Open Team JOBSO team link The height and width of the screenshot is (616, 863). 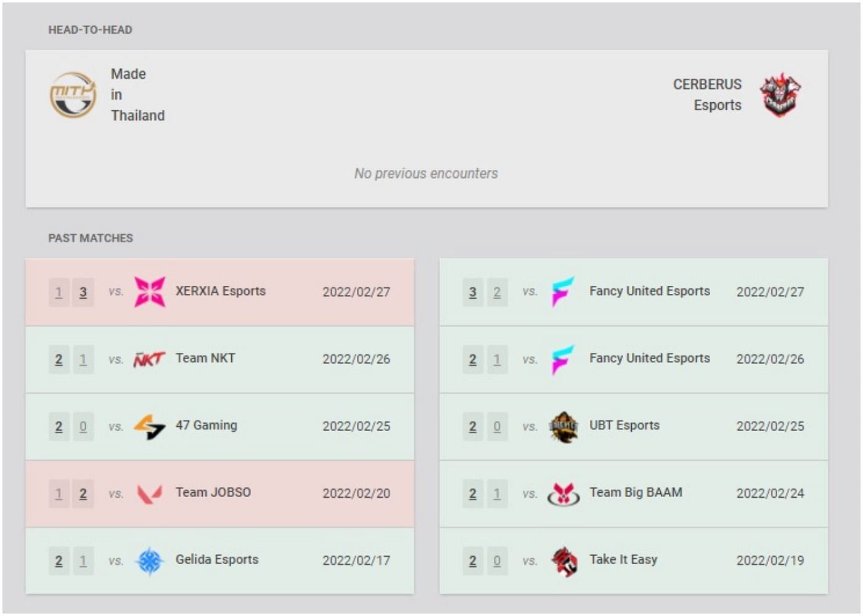213,492
